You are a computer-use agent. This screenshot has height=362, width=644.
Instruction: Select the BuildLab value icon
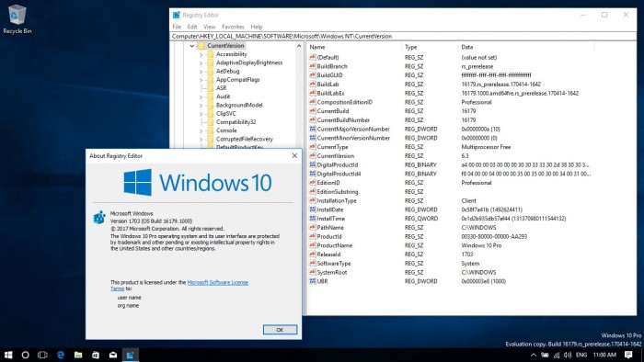(x=313, y=85)
